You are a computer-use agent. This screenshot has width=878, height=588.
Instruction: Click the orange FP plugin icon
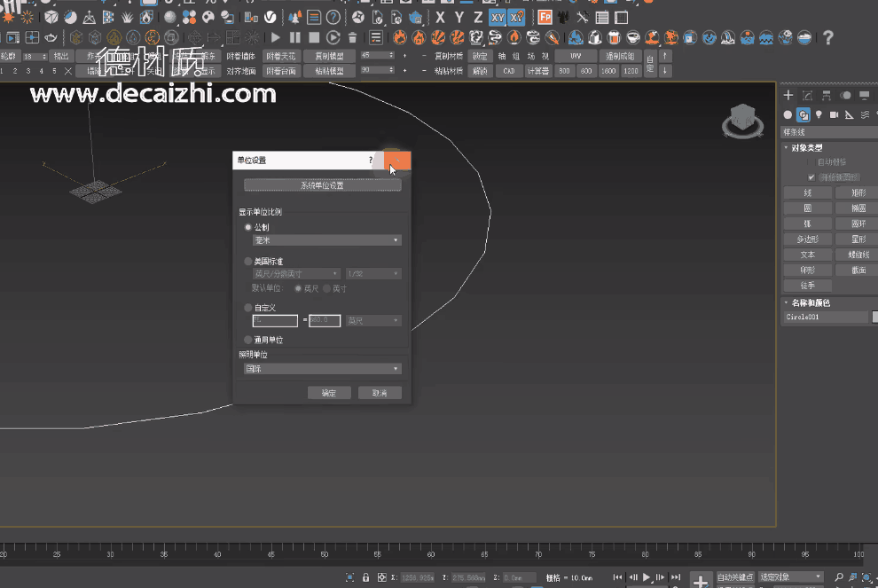coord(545,18)
